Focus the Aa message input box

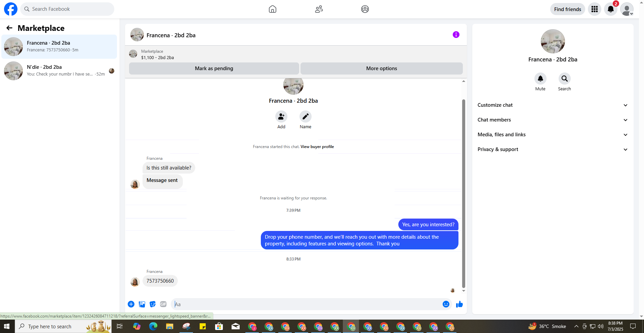click(x=307, y=304)
